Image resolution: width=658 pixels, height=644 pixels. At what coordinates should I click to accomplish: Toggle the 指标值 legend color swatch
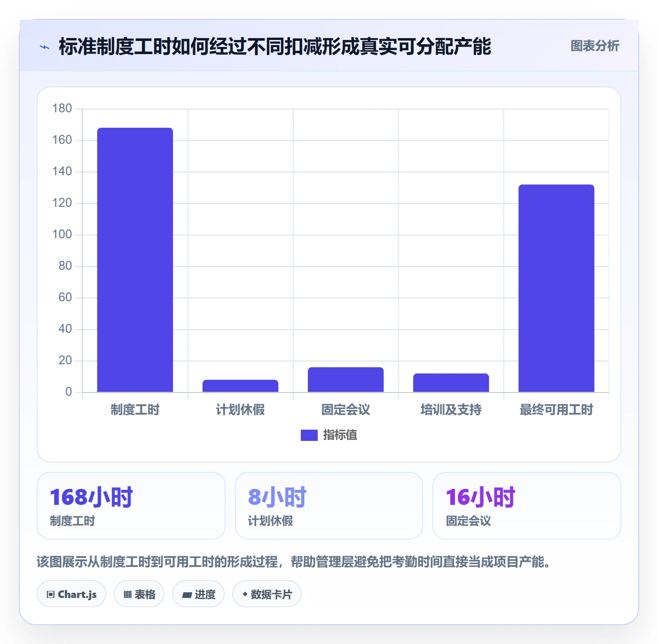[x=309, y=435]
